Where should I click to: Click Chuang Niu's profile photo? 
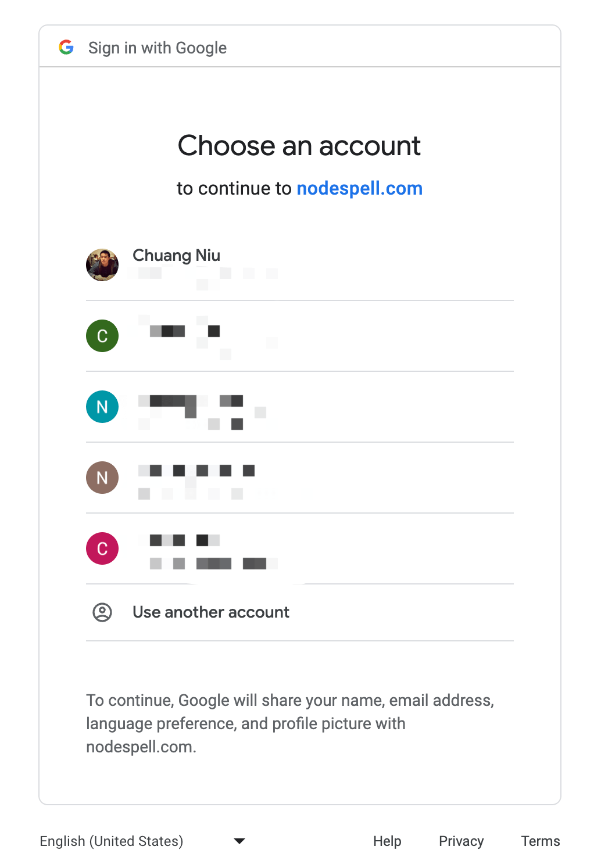[102, 265]
